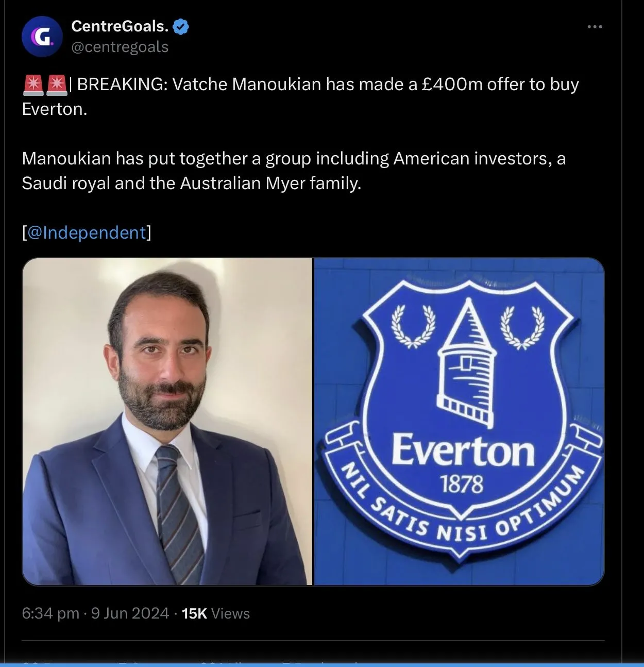Click the second red siren emoji
Image resolution: width=644 pixels, height=667 pixels.
pos(56,85)
